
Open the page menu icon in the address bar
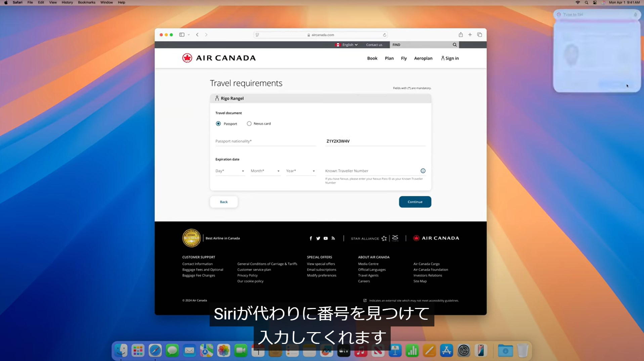pyautogui.click(x=257, y=35)
